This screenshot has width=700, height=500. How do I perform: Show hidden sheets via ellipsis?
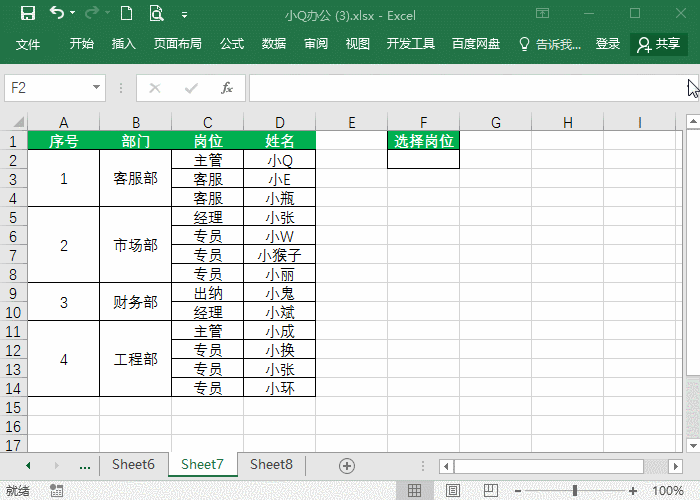(x=85, y=466)
